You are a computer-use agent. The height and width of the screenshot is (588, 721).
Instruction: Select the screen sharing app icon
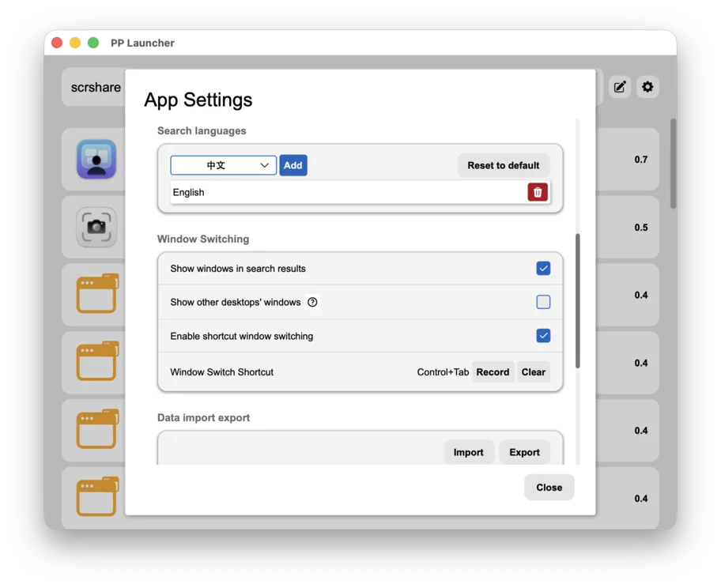[96, 159]
